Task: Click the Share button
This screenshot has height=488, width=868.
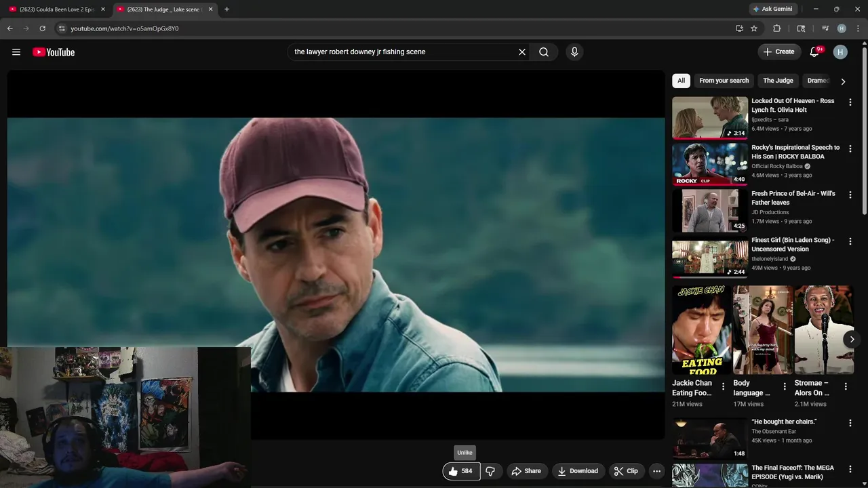Action: (x=526, y=471)
